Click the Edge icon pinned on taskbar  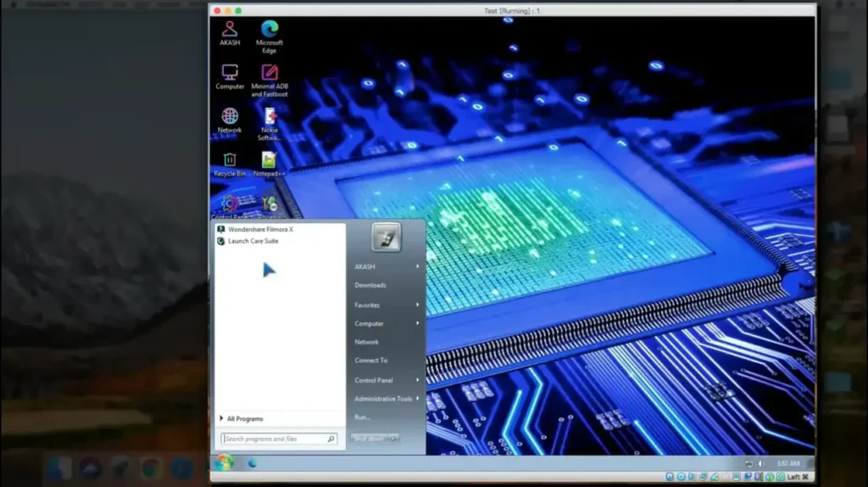click(252, 463)
